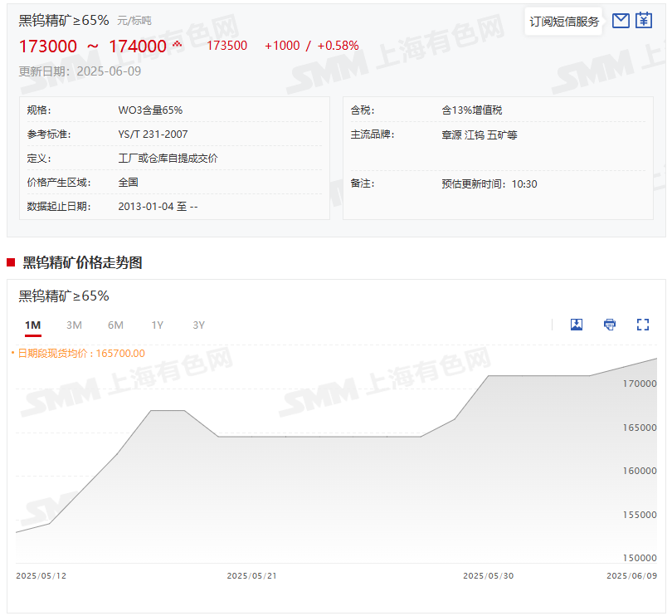Click the rising price indicator icon
672x616 pixels.
[x=177, y=44]
